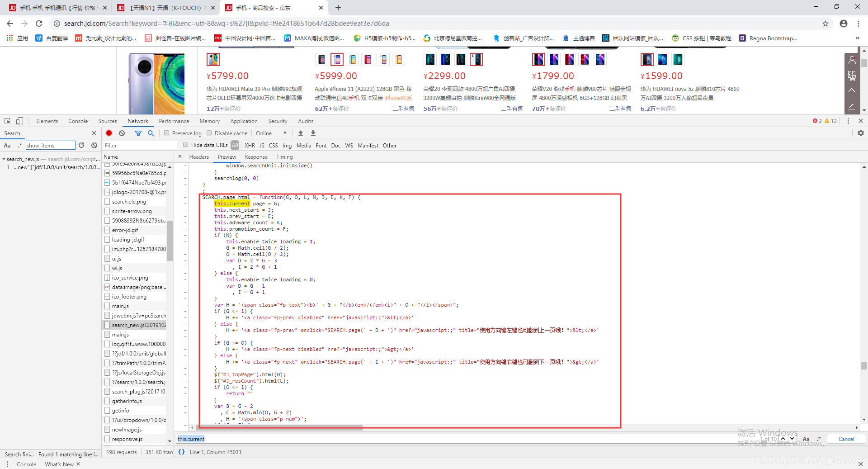The image size is (868, 469).
Task: Select search_new.js request in list
Action: click(135, 325)
